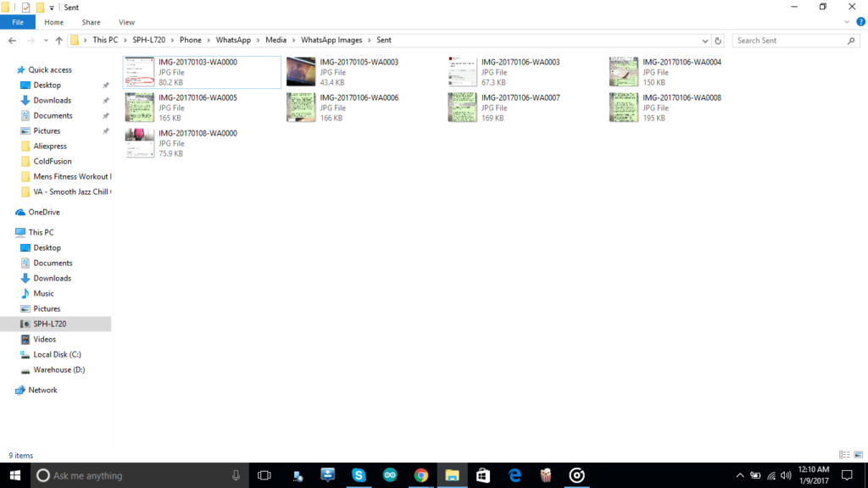Open the Help question mark icon
Image resolution: width=868 pixels, height=488 pixels.
[x=860, y=22]
